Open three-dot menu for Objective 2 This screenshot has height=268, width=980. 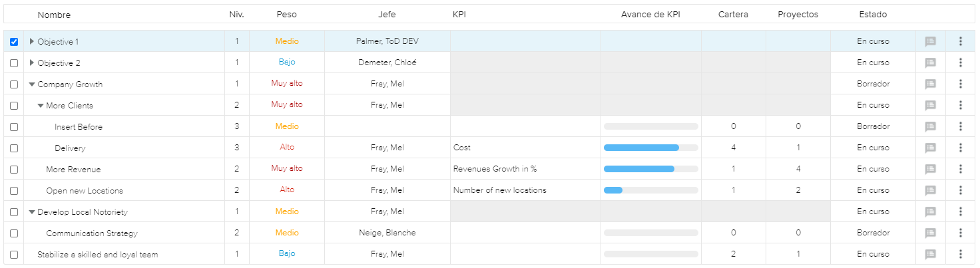tap(960, 63)
